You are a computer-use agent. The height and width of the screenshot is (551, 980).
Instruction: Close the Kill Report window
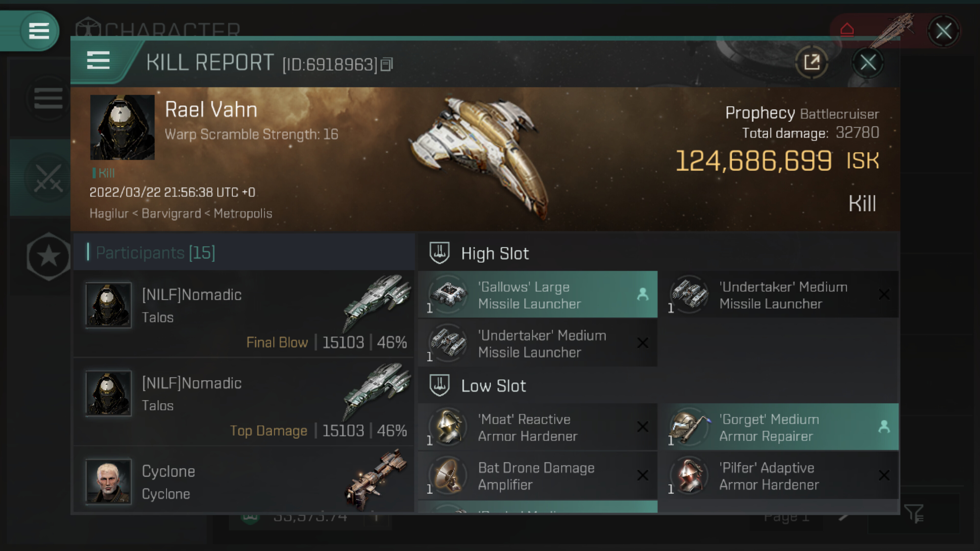[868, 63]
